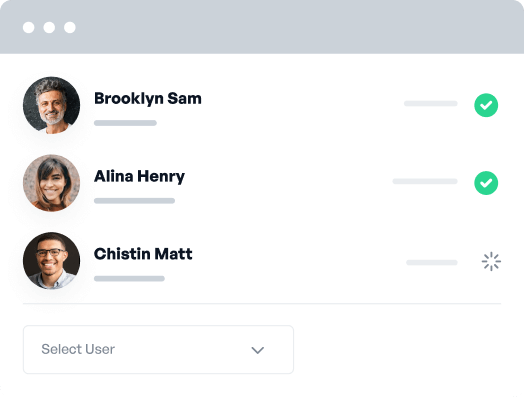Click the gray subtitle bar under Alina Henry

pyautogui.click(x=134, y=201)
